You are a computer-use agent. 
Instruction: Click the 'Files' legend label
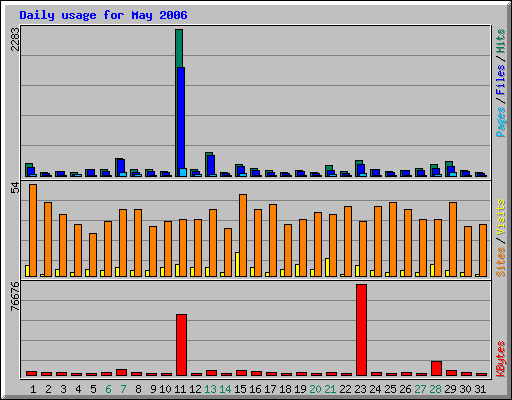(x=500, y=80)
